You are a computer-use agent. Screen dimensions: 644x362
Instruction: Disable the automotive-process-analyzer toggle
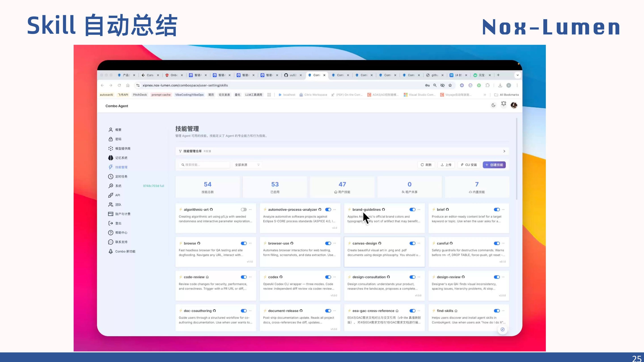(x=328, y=209)
